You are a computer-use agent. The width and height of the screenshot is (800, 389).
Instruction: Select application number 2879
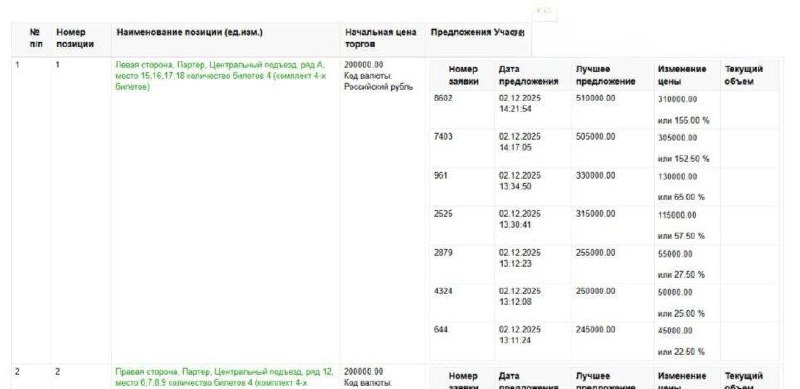coord(443,253)
